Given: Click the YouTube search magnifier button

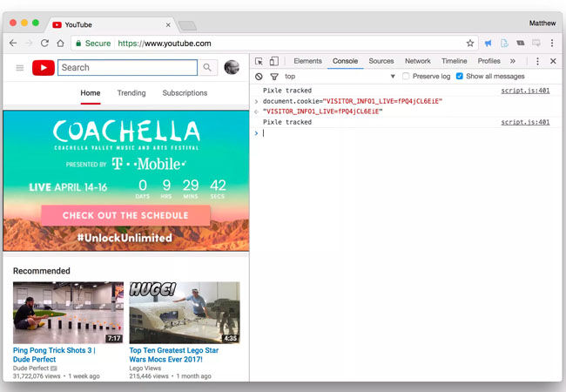Looking at the screenshot, I should pos(207,67).
